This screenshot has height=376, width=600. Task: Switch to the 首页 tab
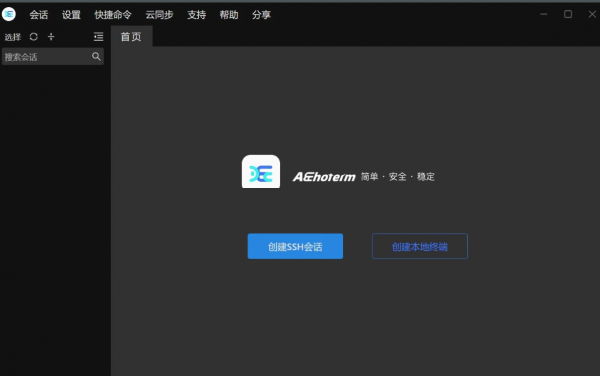131,37
